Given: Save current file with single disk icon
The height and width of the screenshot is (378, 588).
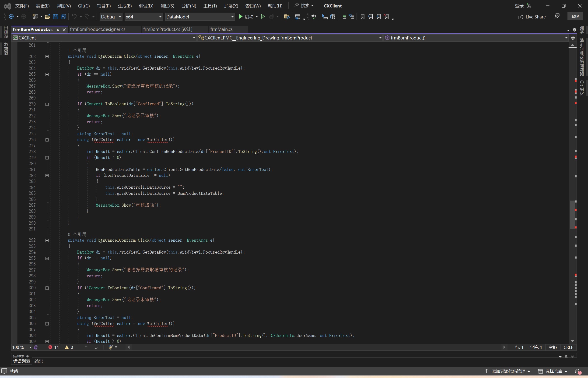Looking at the screenshot, I should tap(56, 17).
